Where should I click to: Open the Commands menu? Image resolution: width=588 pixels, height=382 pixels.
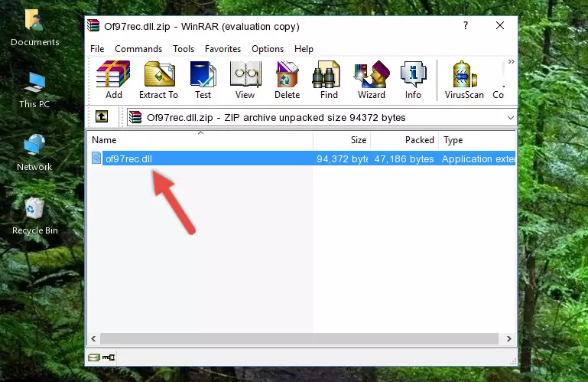[x=138, y=49]
